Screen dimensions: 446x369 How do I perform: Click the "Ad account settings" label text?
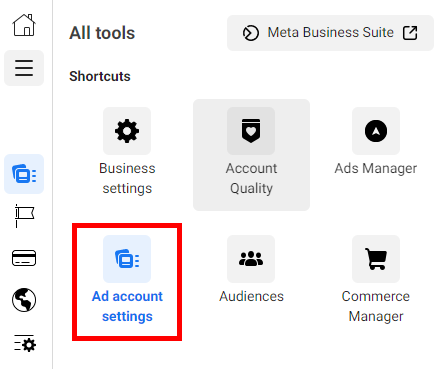coord(127,306)
